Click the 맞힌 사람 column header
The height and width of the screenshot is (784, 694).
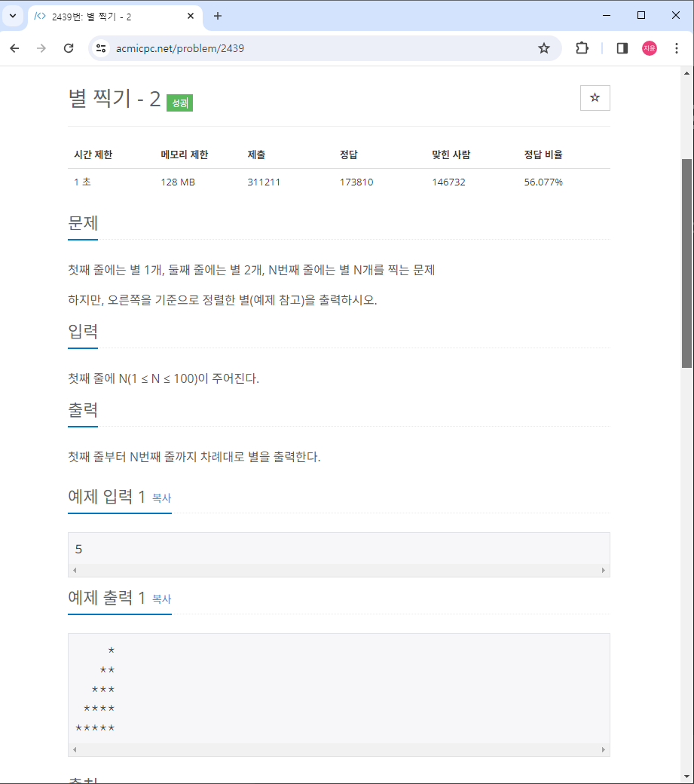coord(451,155)
